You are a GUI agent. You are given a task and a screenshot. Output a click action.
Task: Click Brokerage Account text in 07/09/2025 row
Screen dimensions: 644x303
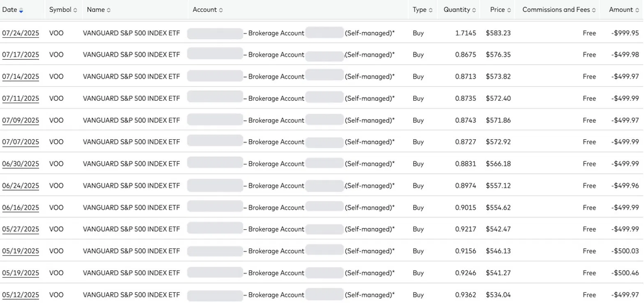277,120
